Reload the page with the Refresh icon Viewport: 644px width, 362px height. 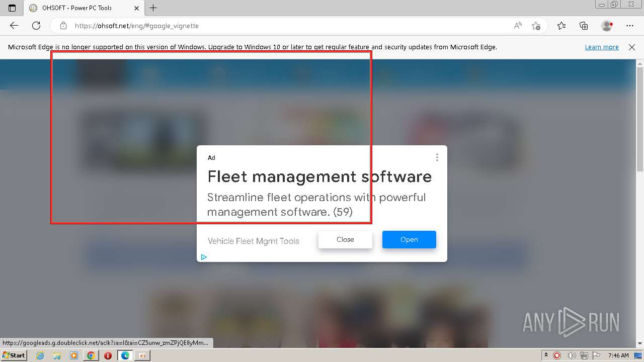36,26
